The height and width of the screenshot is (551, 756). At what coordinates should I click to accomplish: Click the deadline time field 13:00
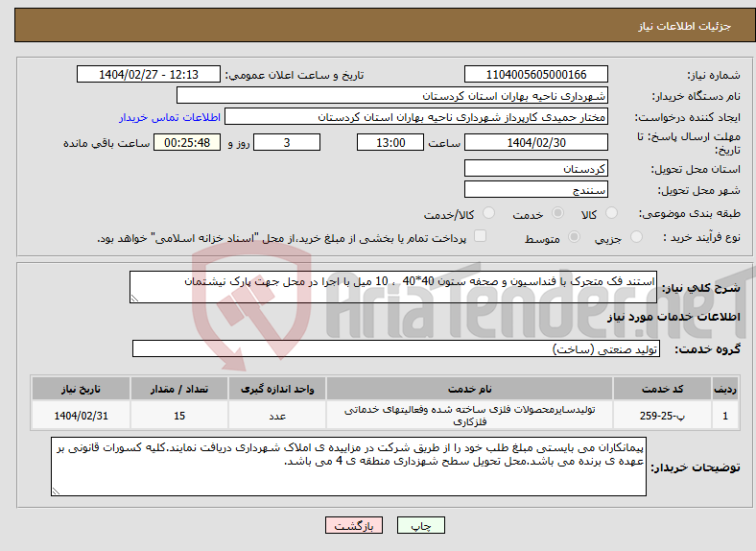(x=390, y=142)
